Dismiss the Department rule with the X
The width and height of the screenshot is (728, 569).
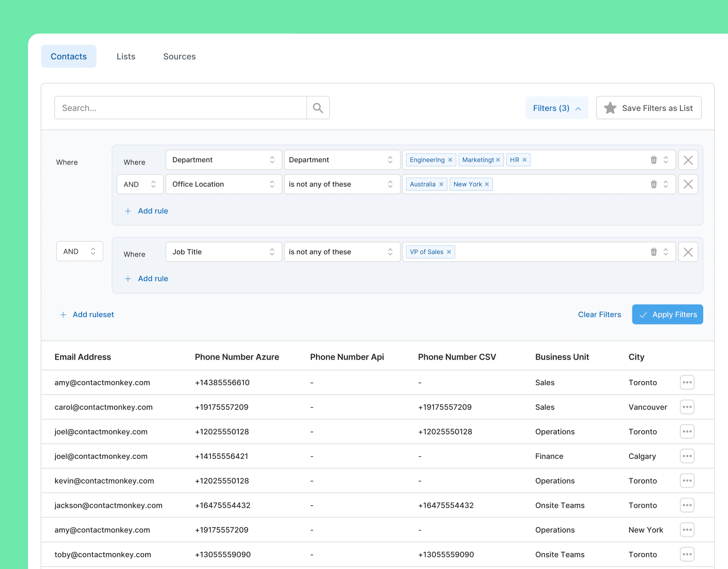pos(688,160)
